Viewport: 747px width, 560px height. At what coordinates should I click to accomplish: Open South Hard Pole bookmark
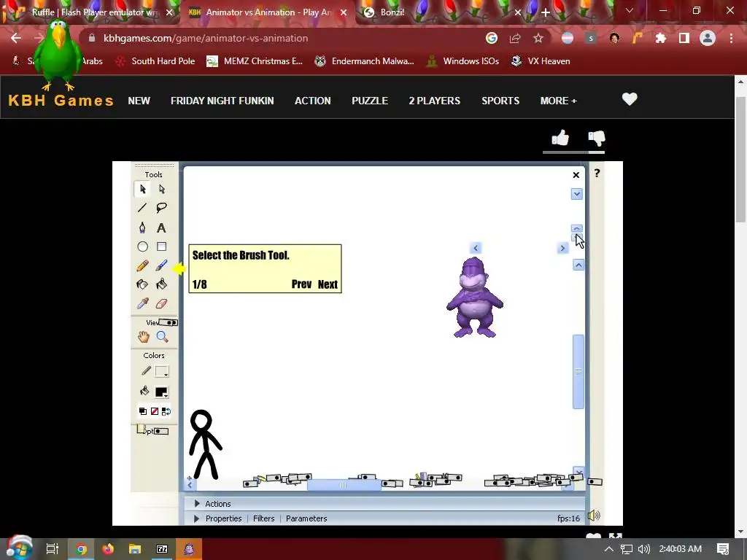pyautogui.click(x=155, y=61)
